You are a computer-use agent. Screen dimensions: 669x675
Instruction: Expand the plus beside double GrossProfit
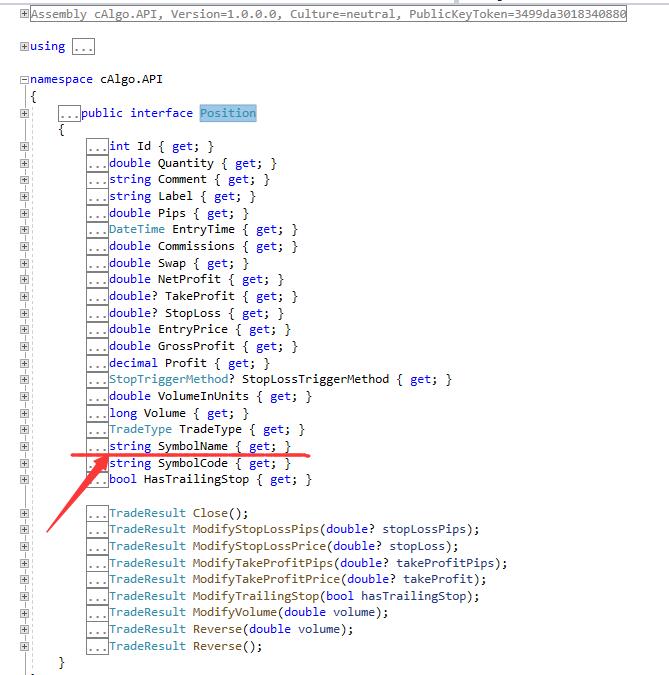[25, 346]
